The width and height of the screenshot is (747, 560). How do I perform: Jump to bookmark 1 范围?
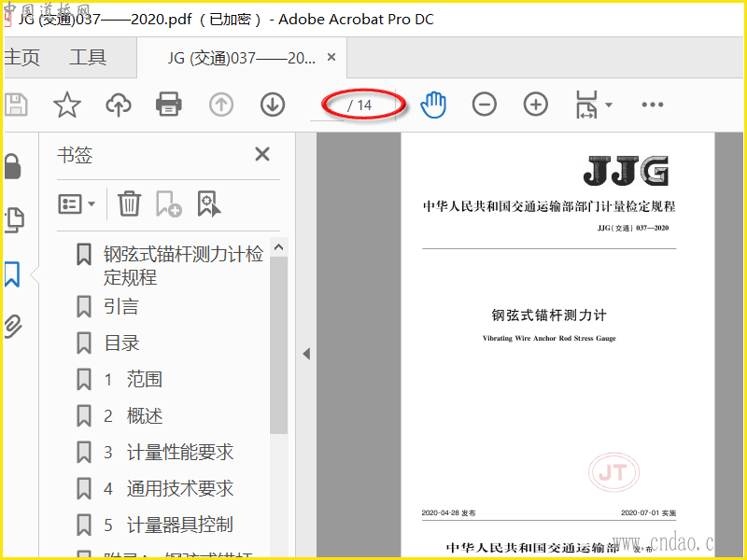coord(134,380)
